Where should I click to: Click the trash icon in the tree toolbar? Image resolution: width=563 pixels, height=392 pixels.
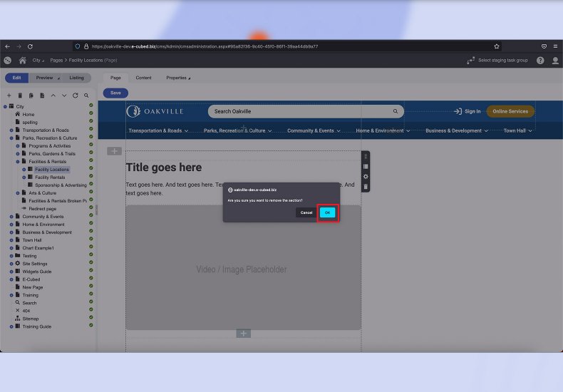(20, 95)
